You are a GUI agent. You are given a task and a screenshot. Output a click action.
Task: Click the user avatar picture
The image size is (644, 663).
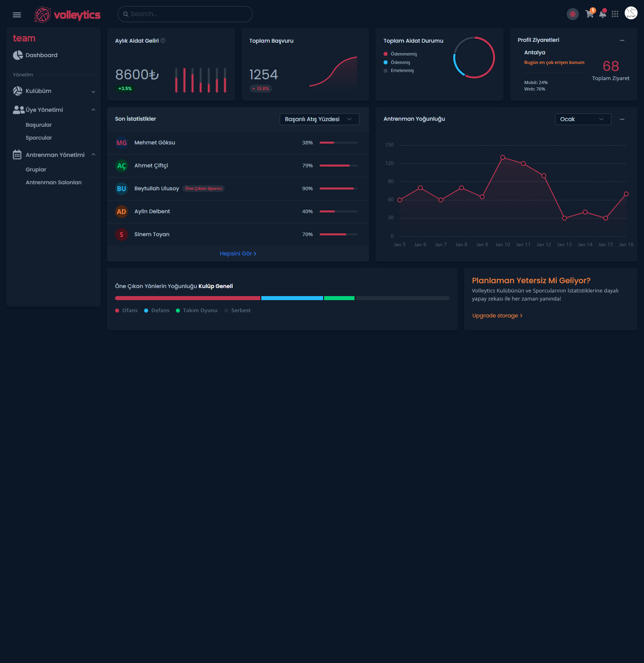[631, 13]
